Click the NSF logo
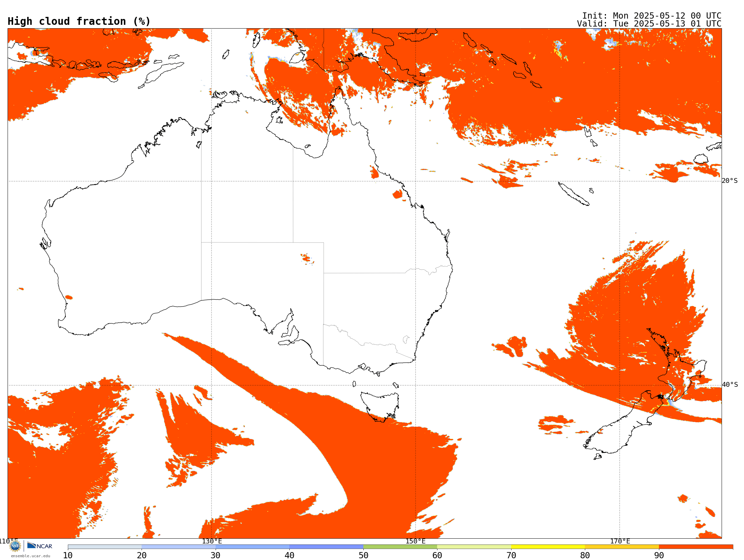Viewport: 744px width, 560px height. (15, 546)
